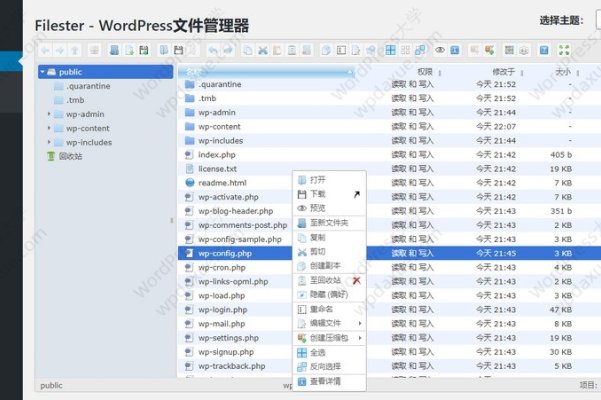The width and height of the screenshot is (601, 400).
Task: Collapse the public root folder arrow
Action: coord(43,72)
